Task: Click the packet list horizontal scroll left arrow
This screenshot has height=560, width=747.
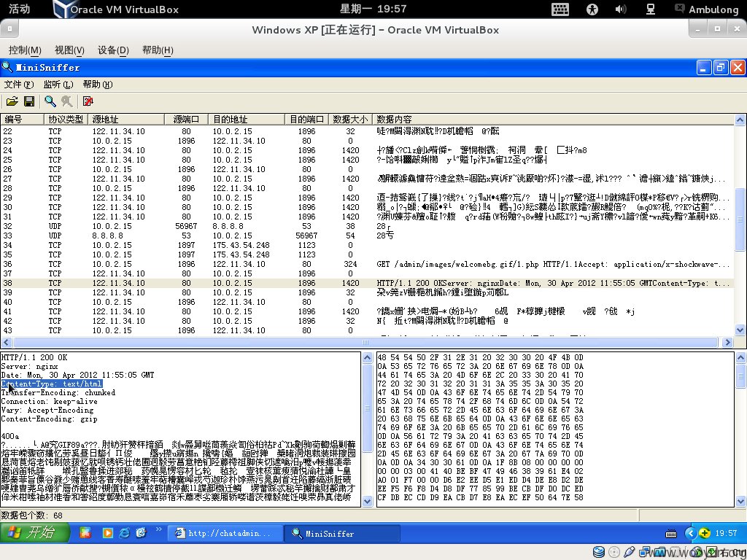Action: click(x=6, y=342)
